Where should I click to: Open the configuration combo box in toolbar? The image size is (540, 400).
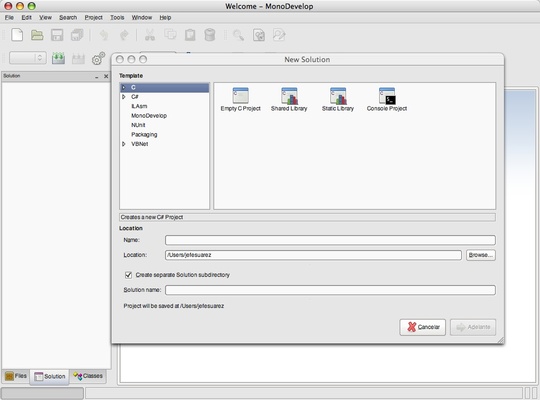pyautogui.click(x=28, y=58)
